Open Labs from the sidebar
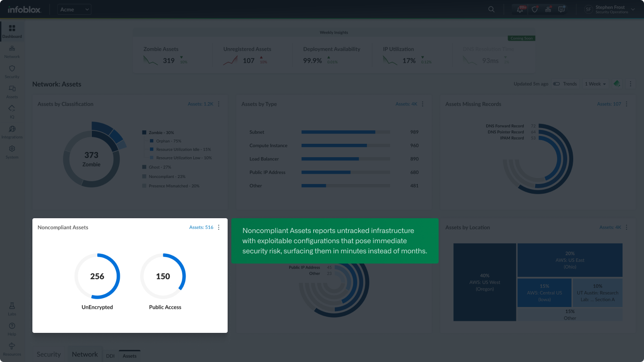 tap(12, 308)
